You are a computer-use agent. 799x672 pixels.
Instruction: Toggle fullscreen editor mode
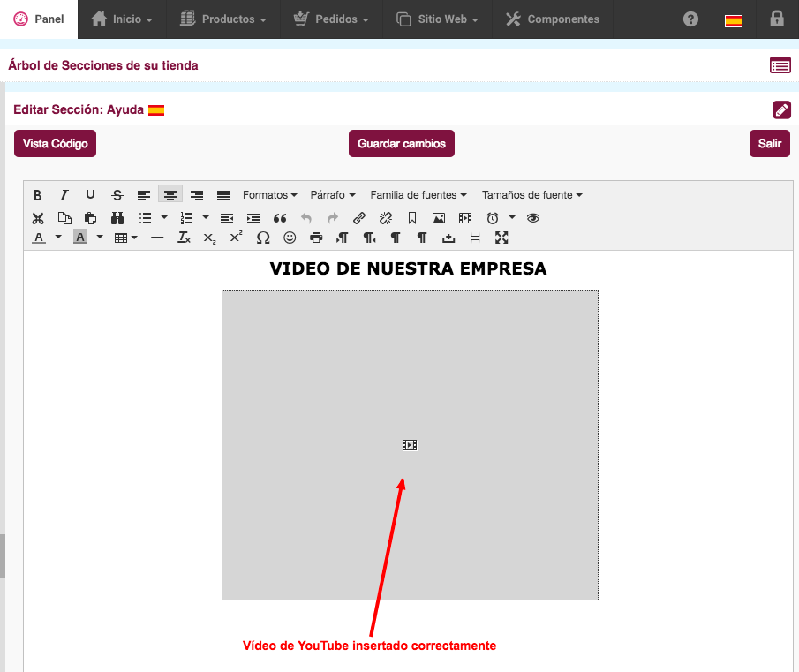tap(501, 238)
